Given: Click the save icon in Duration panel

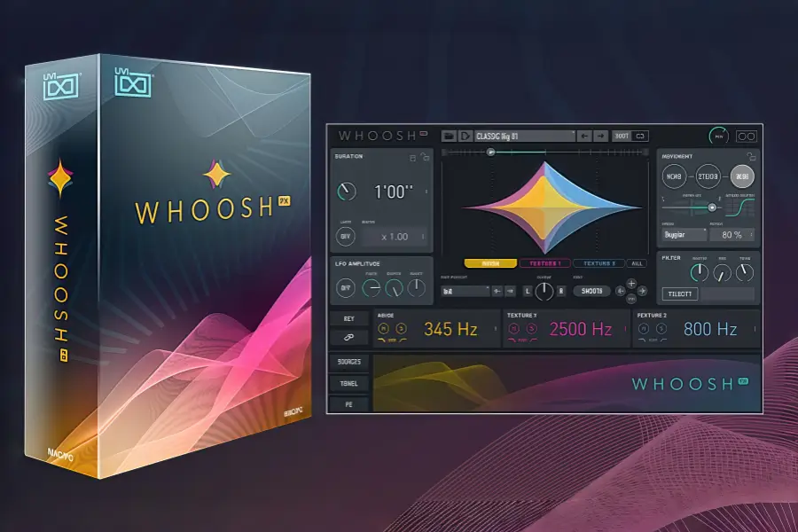Looking at the screenshot, I should click(x=412, y=158).
